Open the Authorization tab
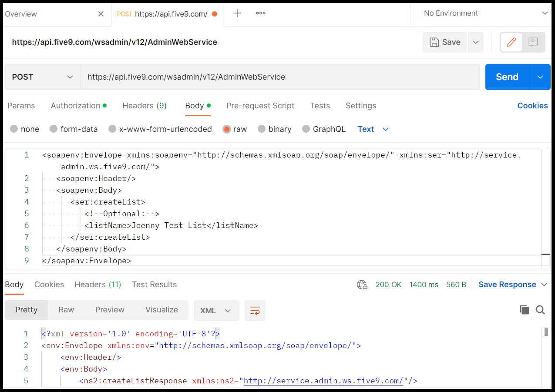 coord(78,106)
